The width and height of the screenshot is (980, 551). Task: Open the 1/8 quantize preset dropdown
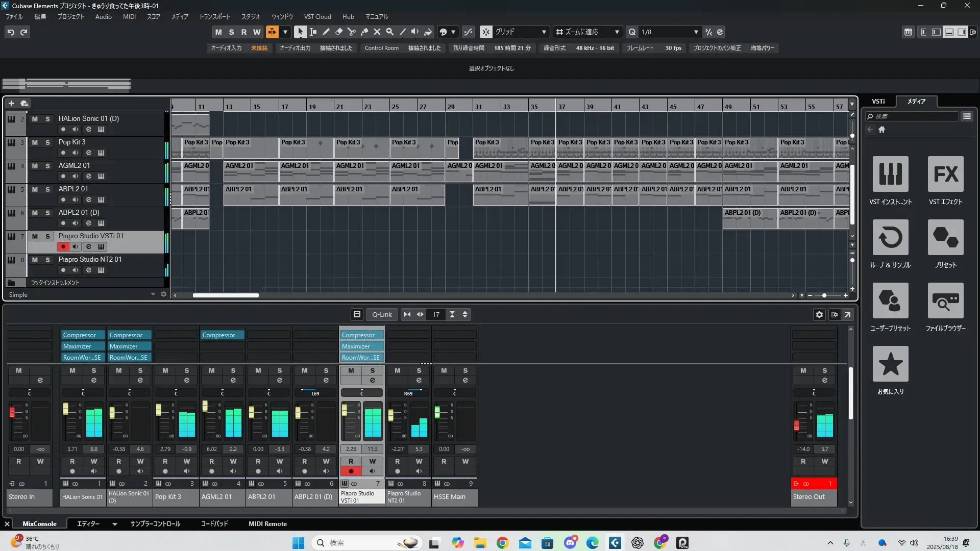[x=696, y=32]
